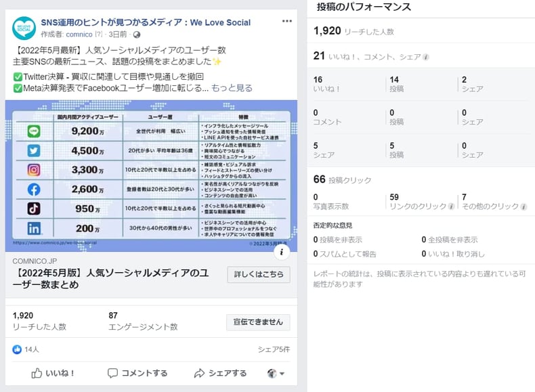The image size is (535, 392).
Task: Click the COMNICO.JP domain text
Action: click(x=35, y=261)
